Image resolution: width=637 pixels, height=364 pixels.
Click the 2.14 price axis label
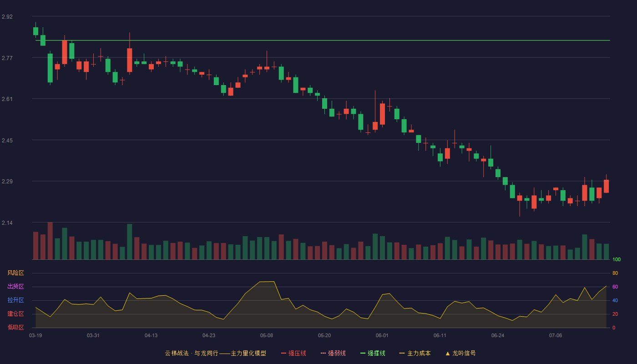tap(7, 223)
